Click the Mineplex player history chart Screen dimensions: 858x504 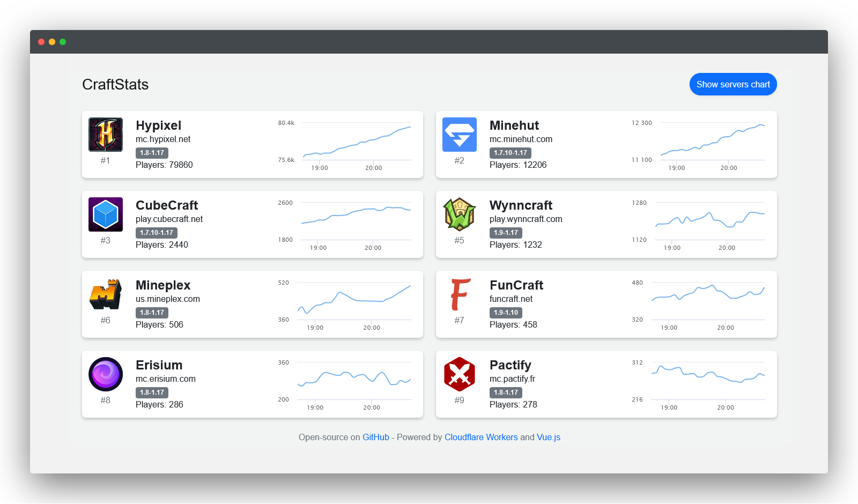(x=345, y=305)
